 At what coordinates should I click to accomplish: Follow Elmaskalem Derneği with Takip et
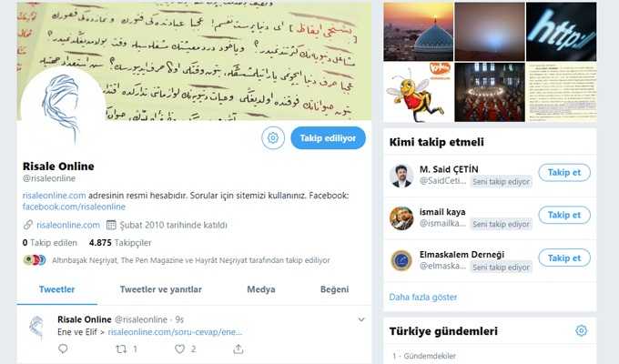pos(564,258)
